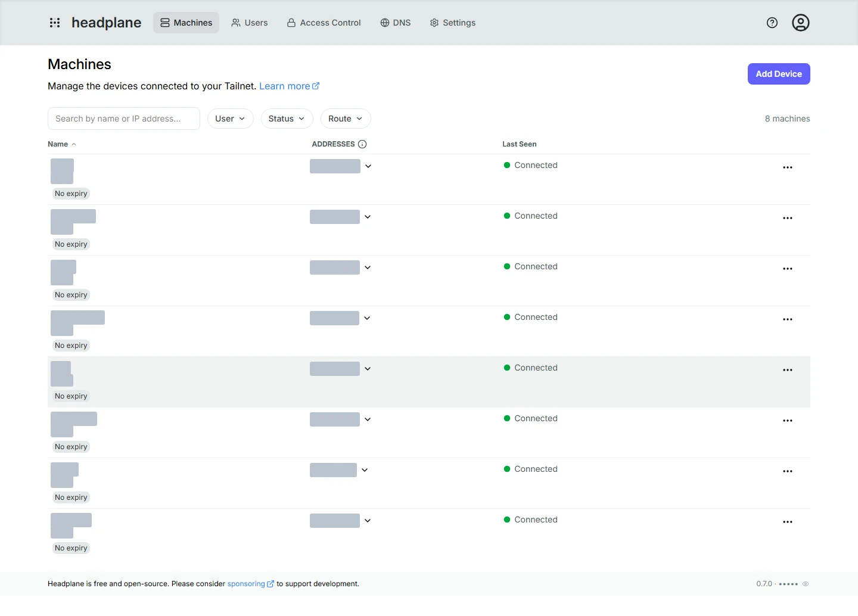Viewport: 858px width, 616px height.
Task: Open the Access Control tab
Action: [x=324, y=23]
